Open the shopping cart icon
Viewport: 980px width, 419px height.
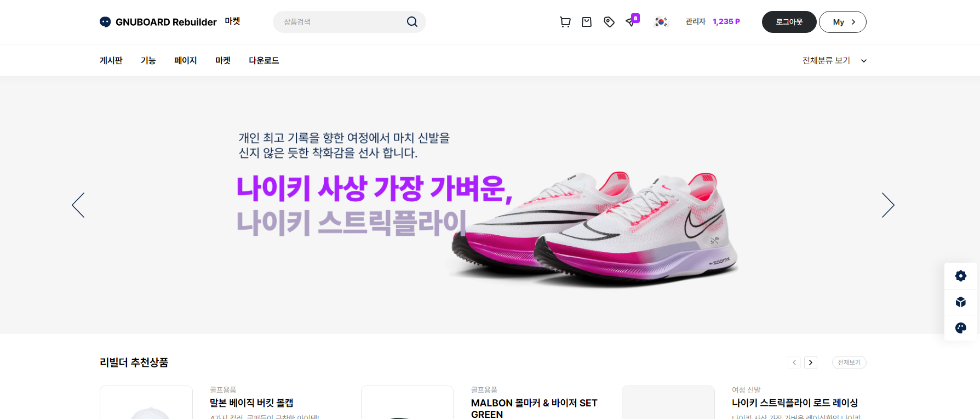(565, 22)
